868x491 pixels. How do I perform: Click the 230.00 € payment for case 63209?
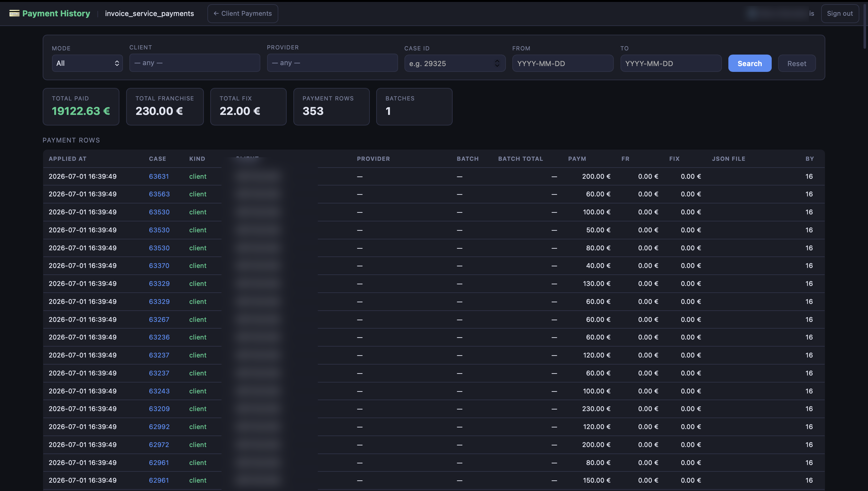(x=596, y=409)
